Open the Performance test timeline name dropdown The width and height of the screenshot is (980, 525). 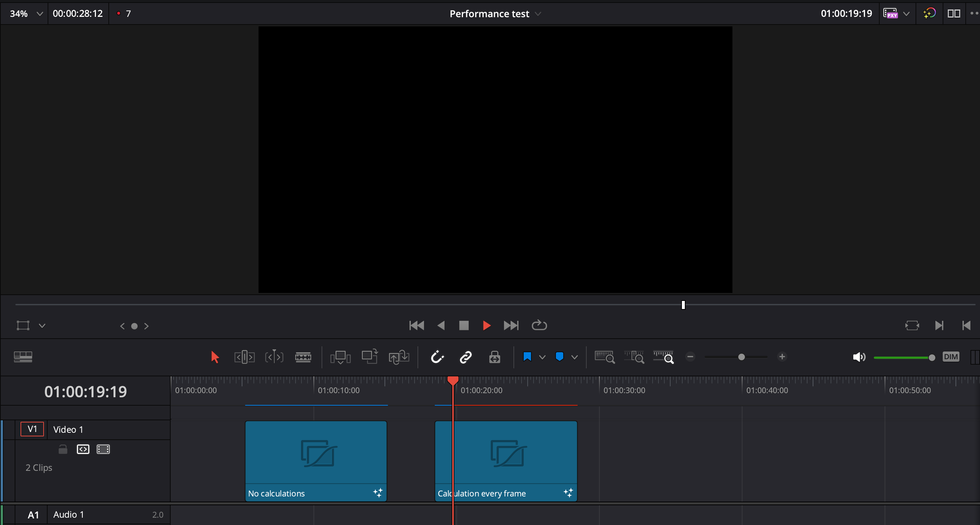click(x=538, y=14)
